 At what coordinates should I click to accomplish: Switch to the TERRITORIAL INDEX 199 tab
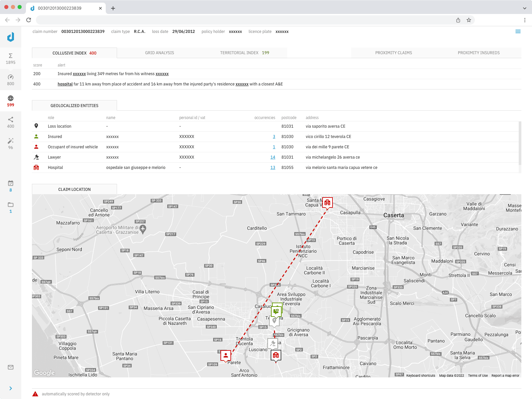(245, 53)
